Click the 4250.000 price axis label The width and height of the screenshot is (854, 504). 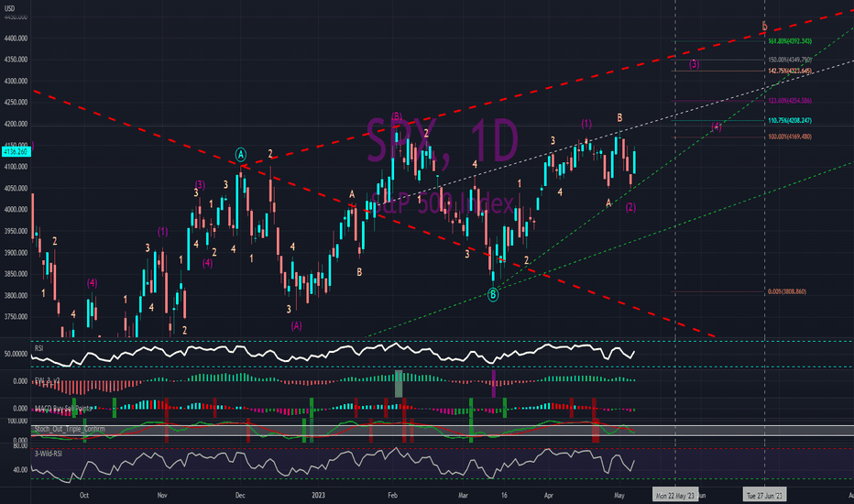point(16,103)
